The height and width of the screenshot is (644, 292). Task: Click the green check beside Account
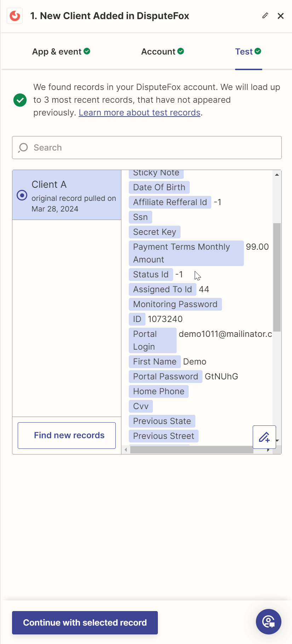[x=181, y=51]
